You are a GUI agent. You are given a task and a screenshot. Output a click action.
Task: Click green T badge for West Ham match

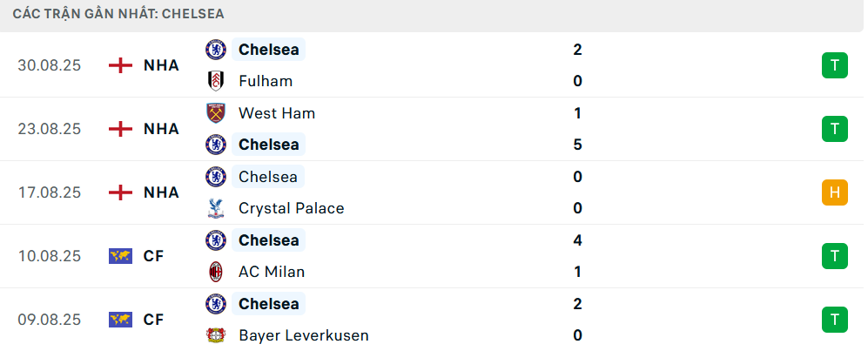tap(834, 129)
